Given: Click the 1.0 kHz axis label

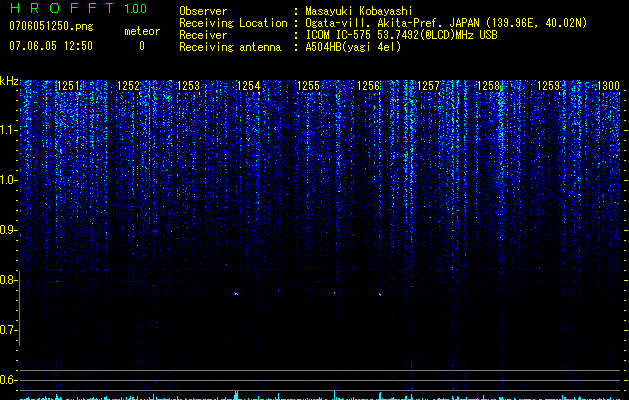Looking at the screenshot, I should tap(9, 180).
